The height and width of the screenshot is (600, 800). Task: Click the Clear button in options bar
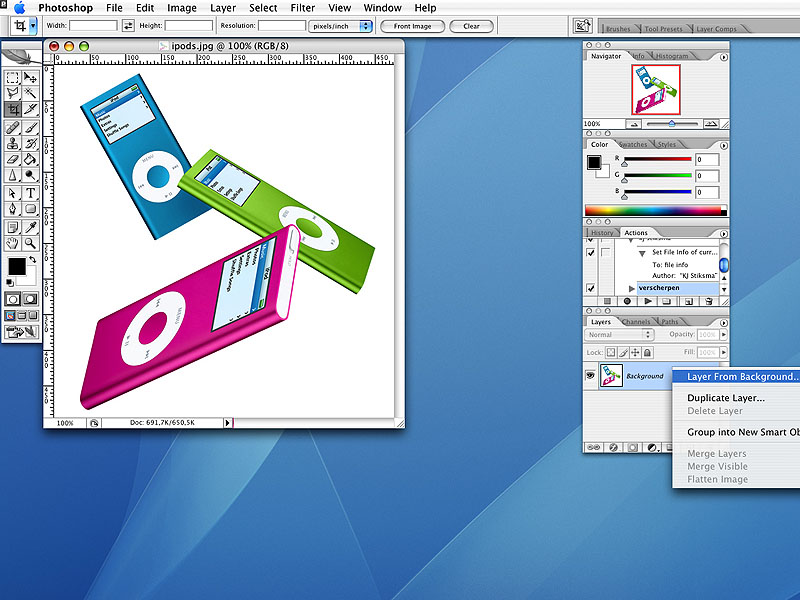[x=471, y=26]
